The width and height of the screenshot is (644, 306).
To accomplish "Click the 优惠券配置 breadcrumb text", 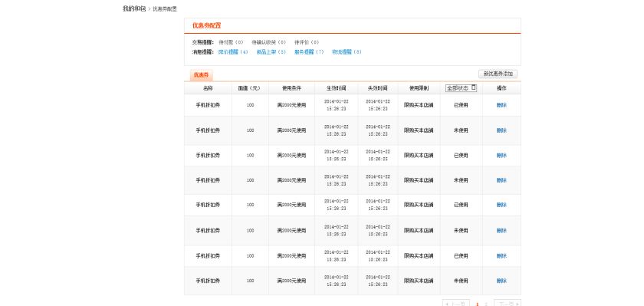I will tap(165, 9).
